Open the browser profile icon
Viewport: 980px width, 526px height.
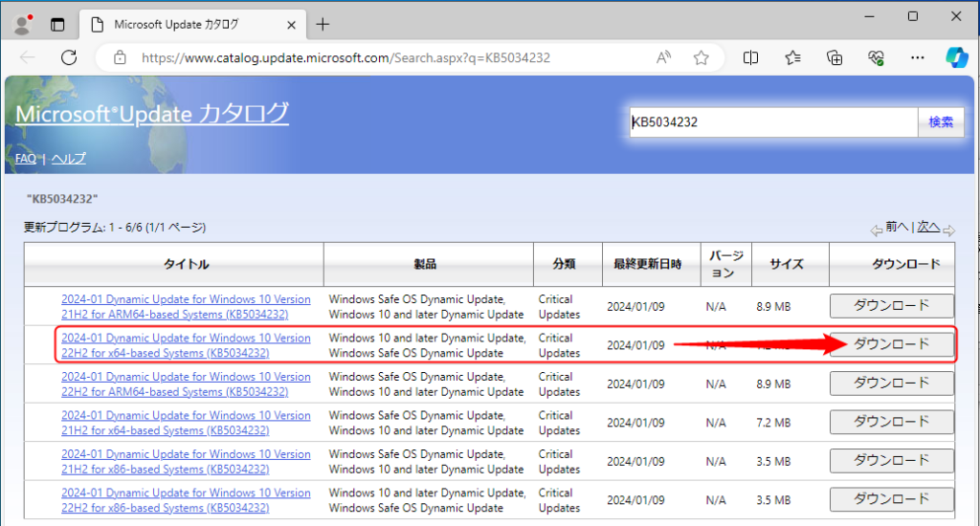click(x=24, y=24)
